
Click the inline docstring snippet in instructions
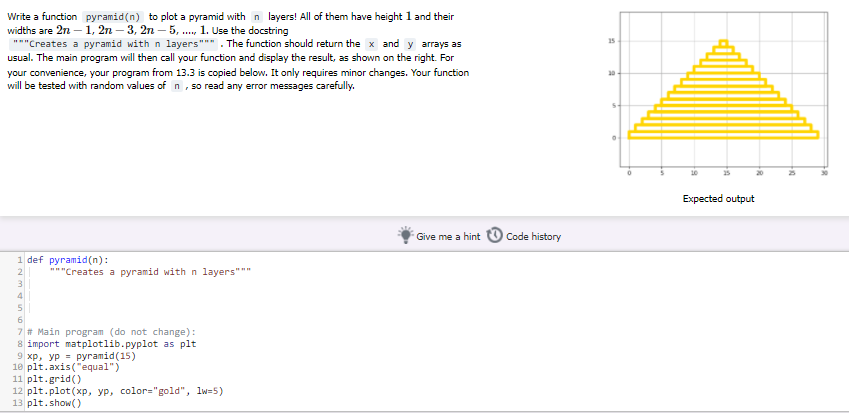pyautogui.click(x=114, y=44)
